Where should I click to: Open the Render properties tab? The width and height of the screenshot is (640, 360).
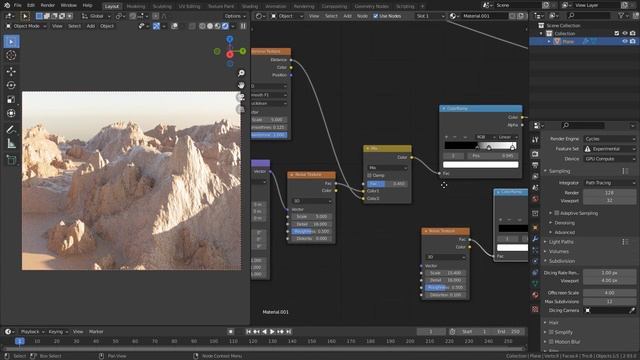tap(535, 154)
